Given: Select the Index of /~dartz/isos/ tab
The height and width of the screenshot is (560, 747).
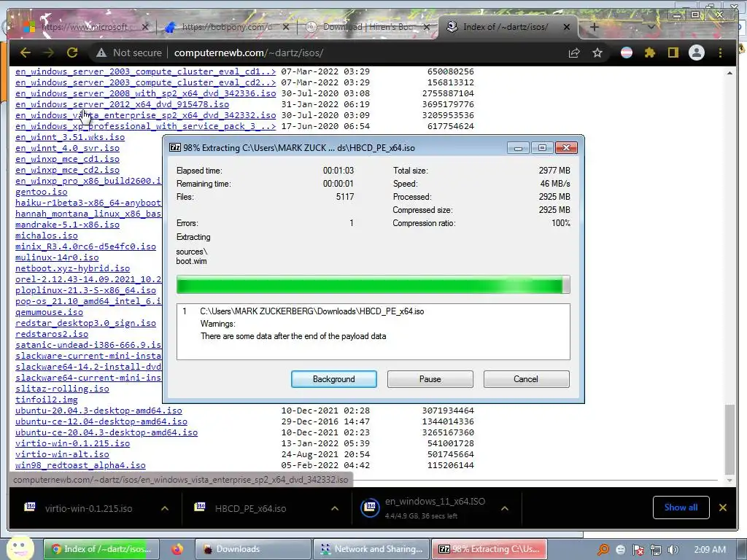Looking at the screenshot, I should pyautogui.click(x=506, y=27).
